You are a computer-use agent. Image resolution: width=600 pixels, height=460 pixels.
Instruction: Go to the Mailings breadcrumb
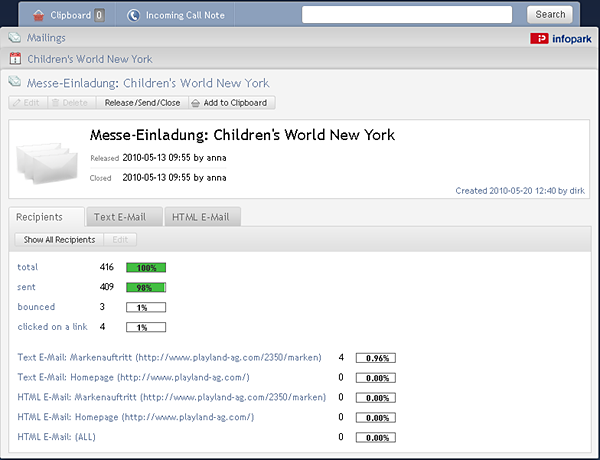click(46, 38)
